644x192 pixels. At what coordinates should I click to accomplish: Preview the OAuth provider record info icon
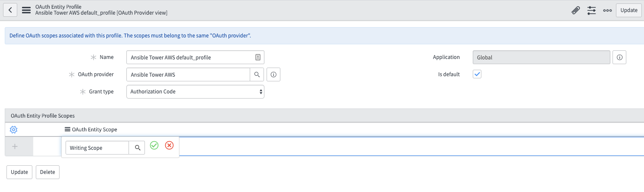(x=273, y=74)
